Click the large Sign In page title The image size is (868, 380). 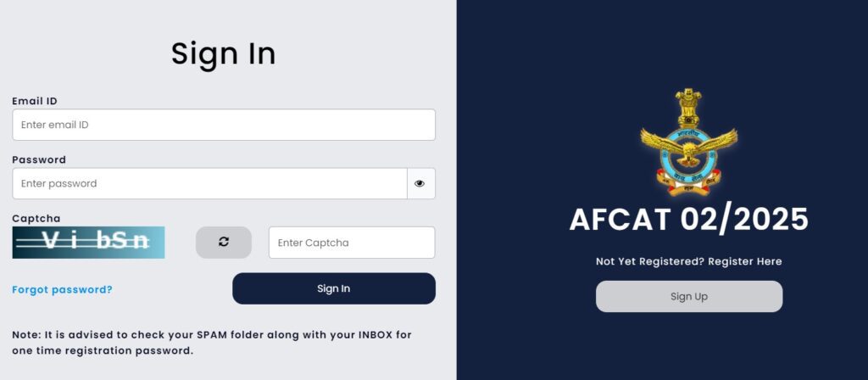tap(224, 53)
